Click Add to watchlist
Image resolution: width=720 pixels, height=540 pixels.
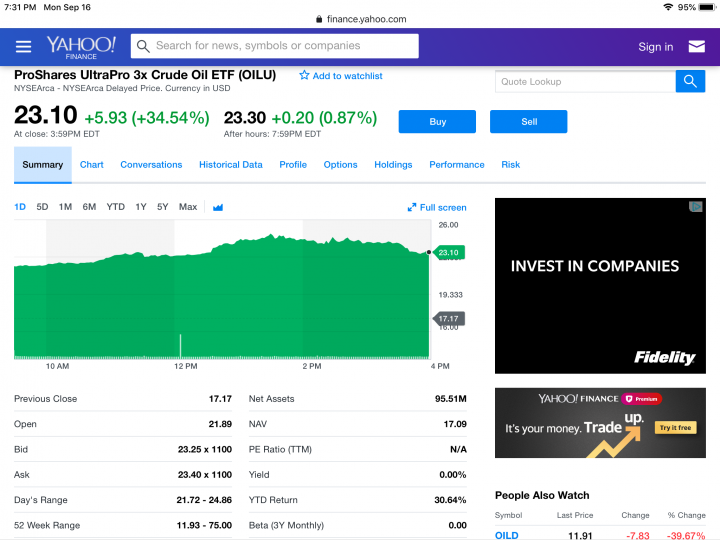coord(341,76)
